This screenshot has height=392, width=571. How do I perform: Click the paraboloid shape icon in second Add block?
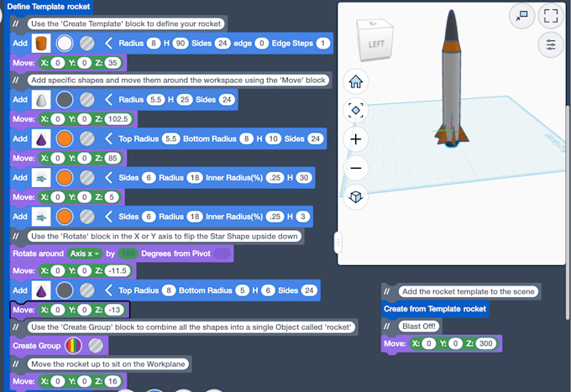click(x=41, y=100)
